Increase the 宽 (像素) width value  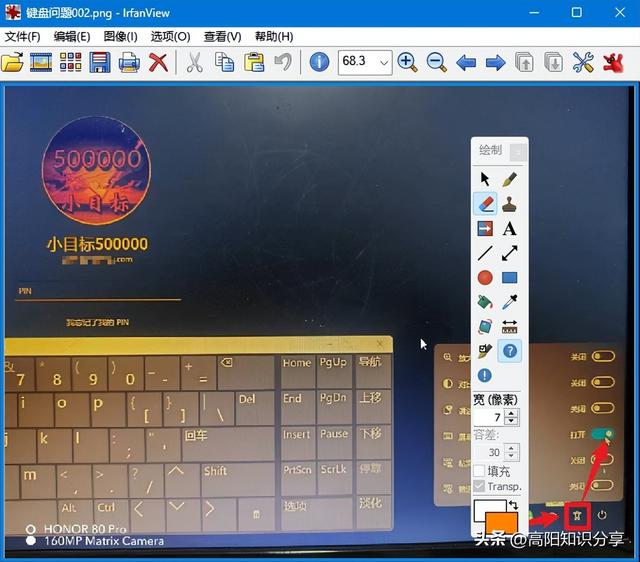point(511,413)
